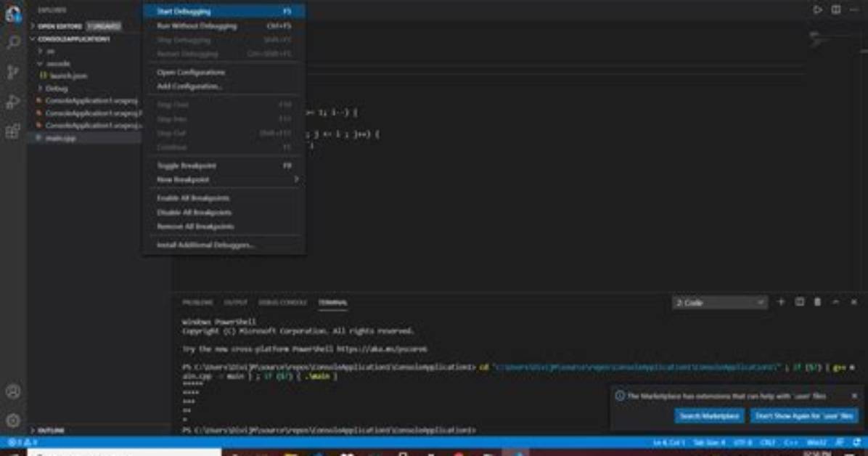
Task: Close the terminal panel
Action: tap(853, 302)
